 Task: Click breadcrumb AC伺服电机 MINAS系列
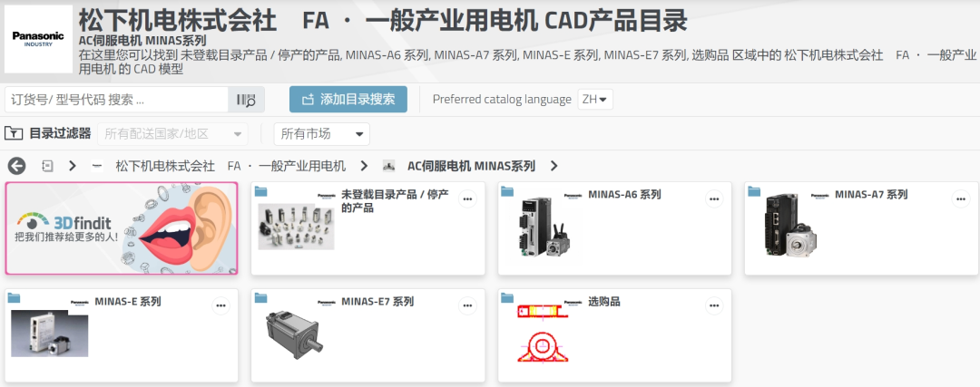[471, 166]
